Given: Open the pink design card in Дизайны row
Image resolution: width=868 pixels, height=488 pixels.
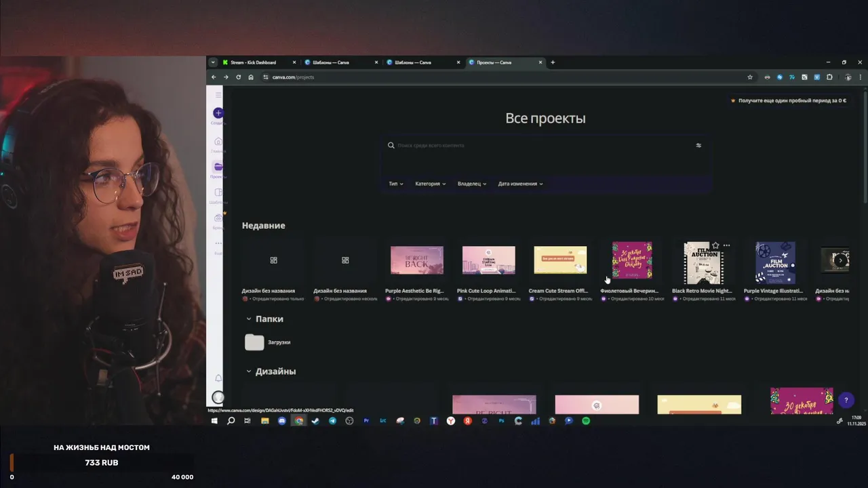Looking at the screenshot, I should pos(597,405).
